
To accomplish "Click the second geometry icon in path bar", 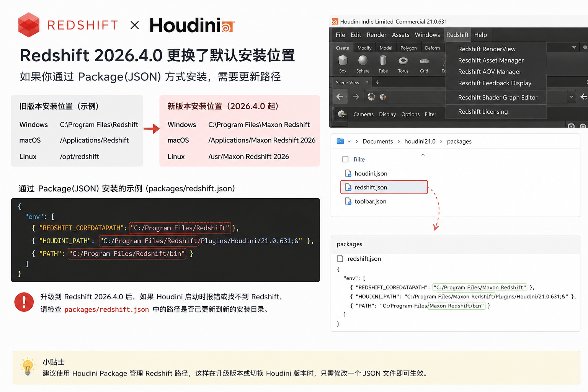I will tap(383, 97).
